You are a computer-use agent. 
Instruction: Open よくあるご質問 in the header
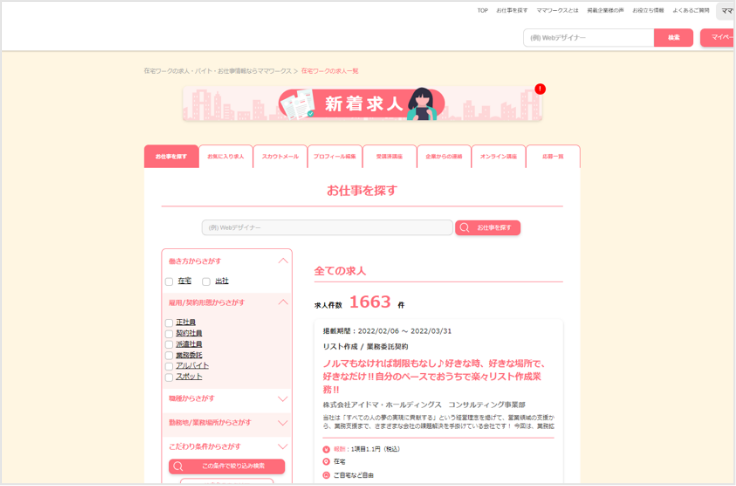(x=691, y=10)
